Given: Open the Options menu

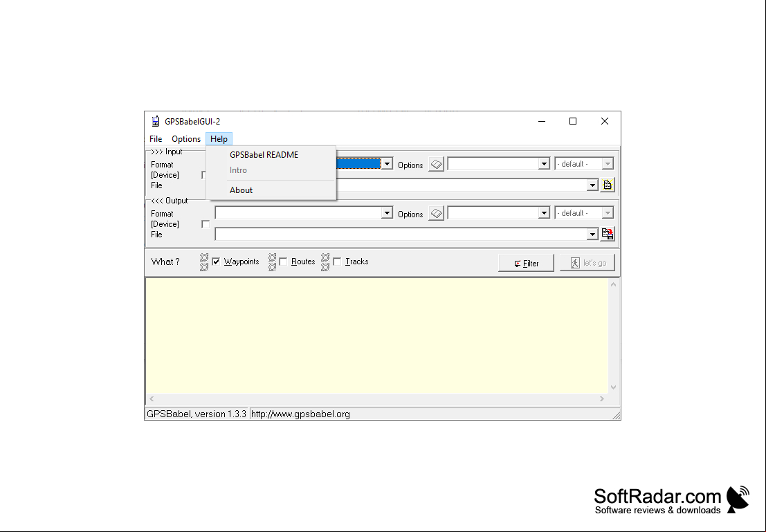Looking at the screenshot, I should click(x=186, y=139).
